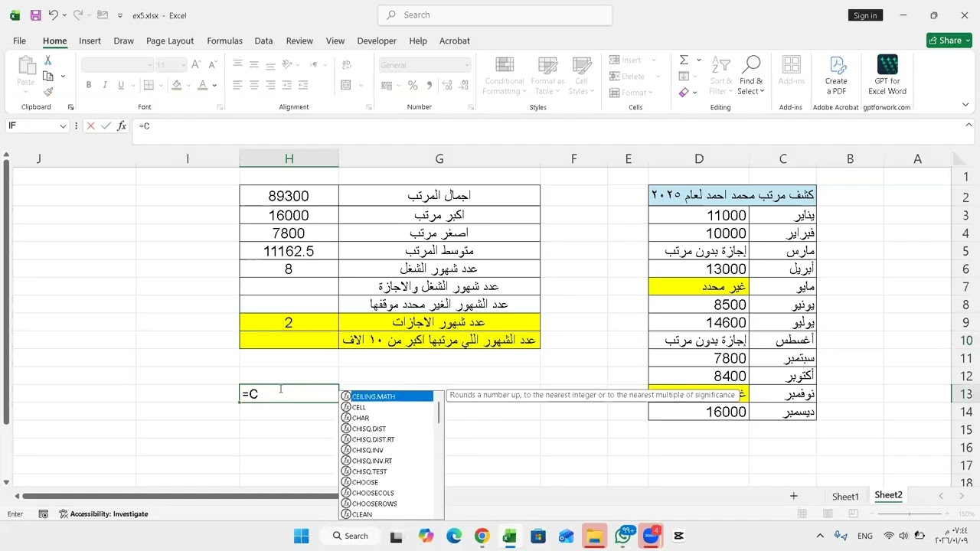This screenshot has height=551, width=980.
Task: Expand the Name Box dropdown arrow
Action: click(x=63, y=126)
